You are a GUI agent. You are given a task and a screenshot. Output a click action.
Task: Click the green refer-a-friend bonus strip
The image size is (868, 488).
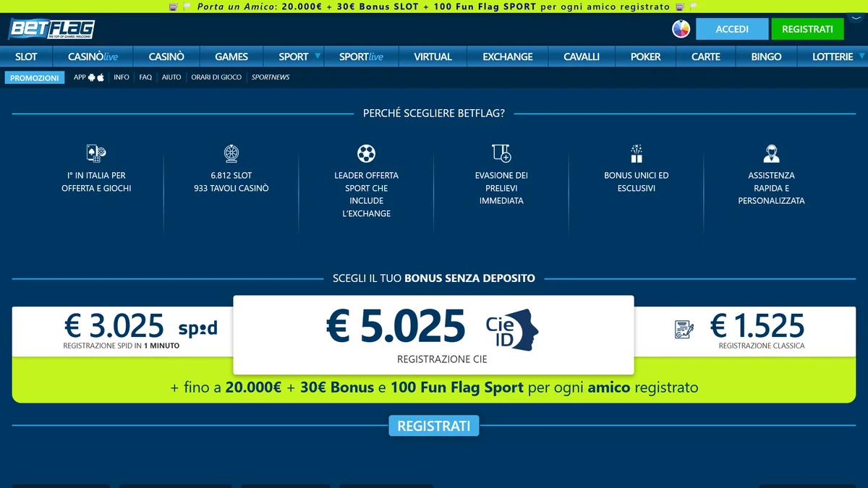tap(434, 388)
